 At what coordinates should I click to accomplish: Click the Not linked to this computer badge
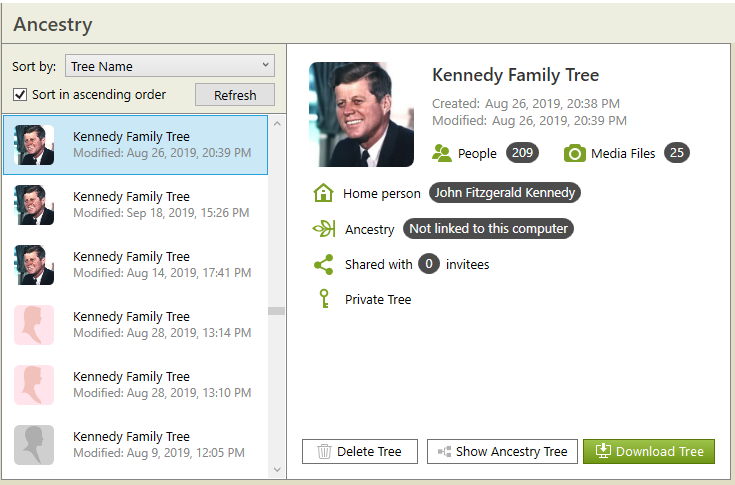[488, 229]
